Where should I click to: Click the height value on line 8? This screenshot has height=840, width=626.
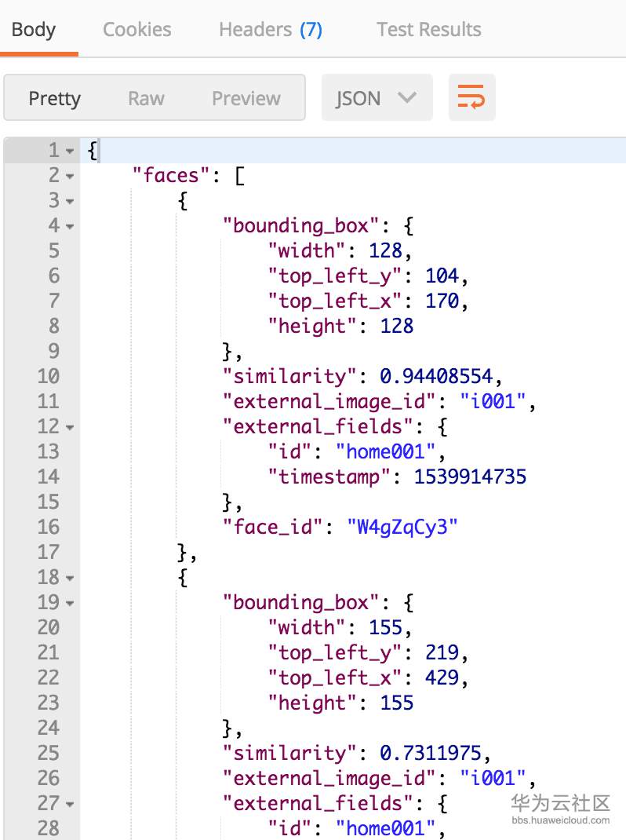[x=396, y=327]
